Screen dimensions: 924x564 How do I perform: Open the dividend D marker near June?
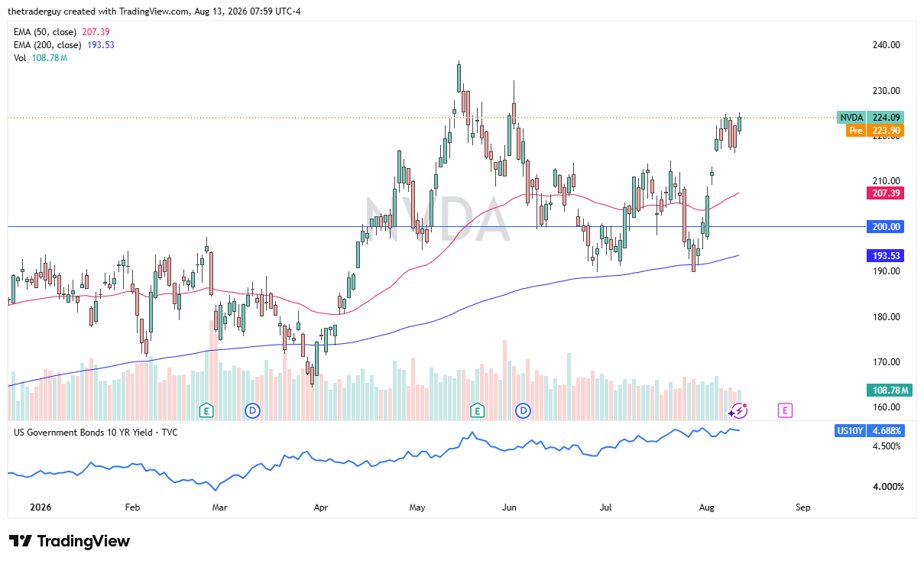(524, 410)
